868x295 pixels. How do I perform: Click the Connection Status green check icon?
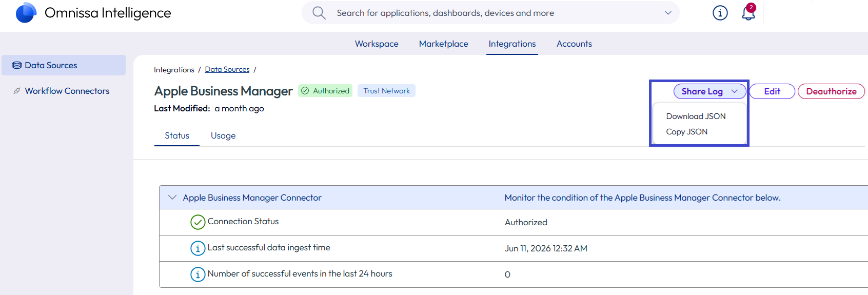click(x=198, y=222)
